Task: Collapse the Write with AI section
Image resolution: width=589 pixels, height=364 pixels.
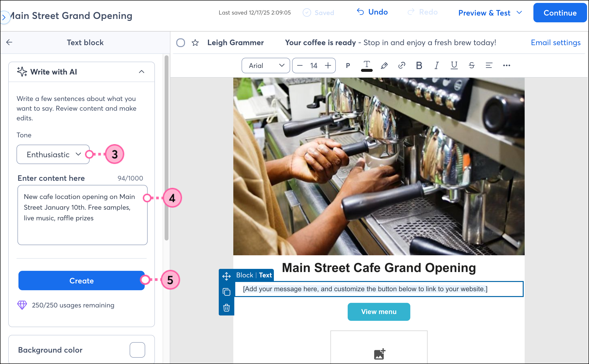Action: click(x=142, y=72)
